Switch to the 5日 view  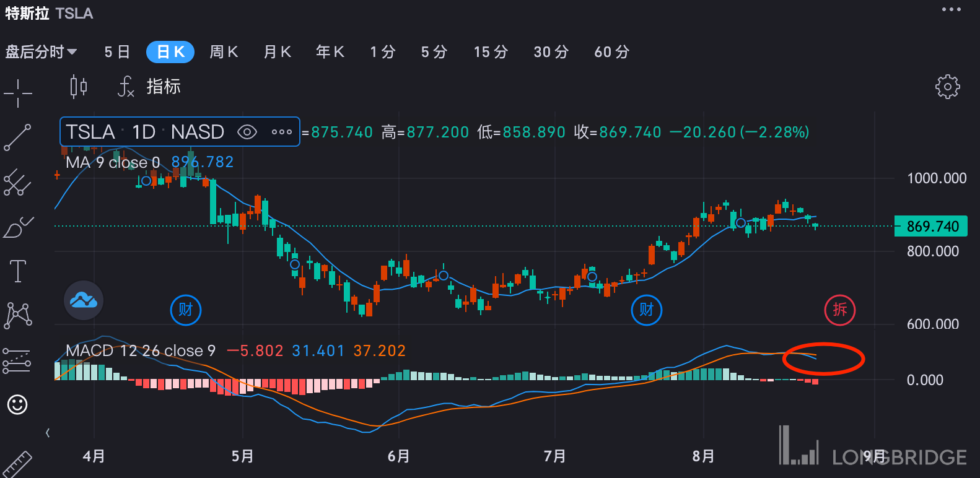(x=117, y=52)
